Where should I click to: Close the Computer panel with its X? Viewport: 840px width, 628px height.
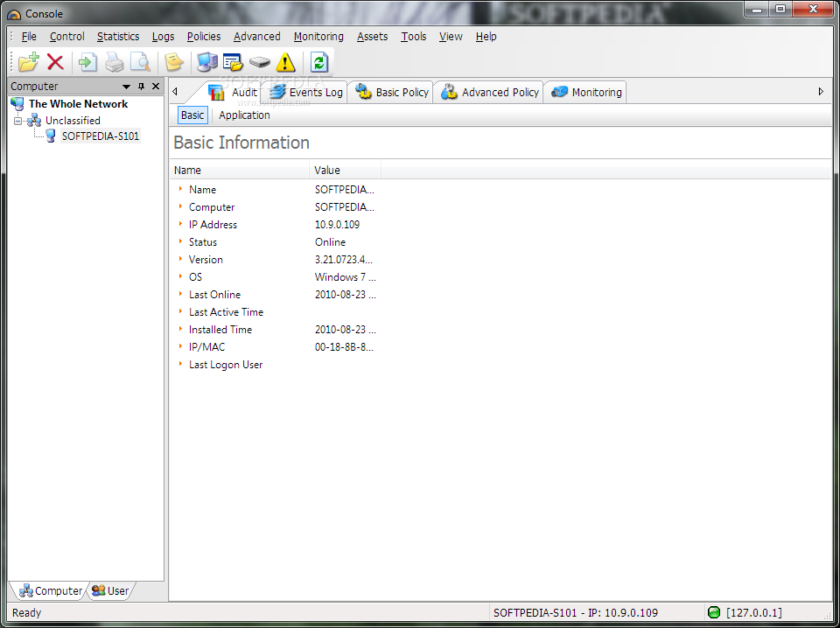tap(156, 87)
